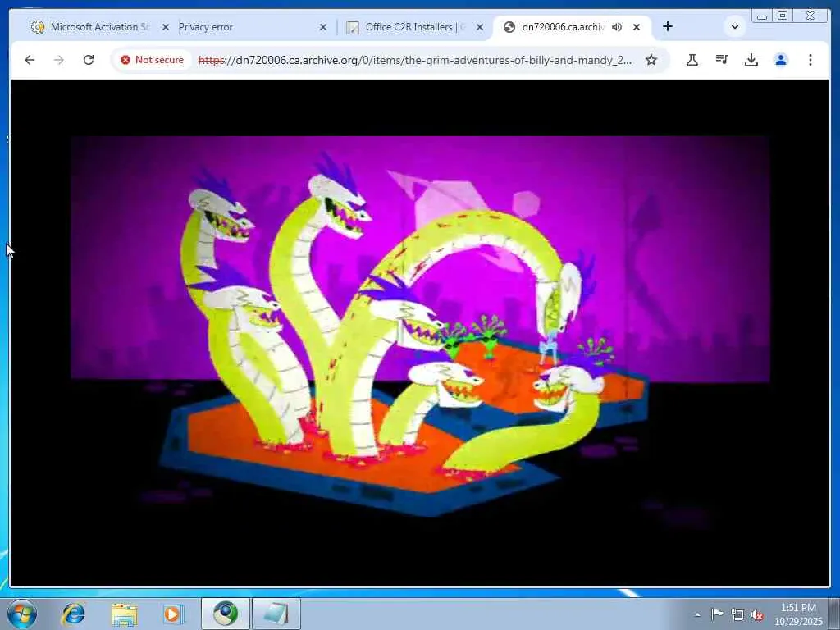Maximize the Chrome window

tap(782, 16)
